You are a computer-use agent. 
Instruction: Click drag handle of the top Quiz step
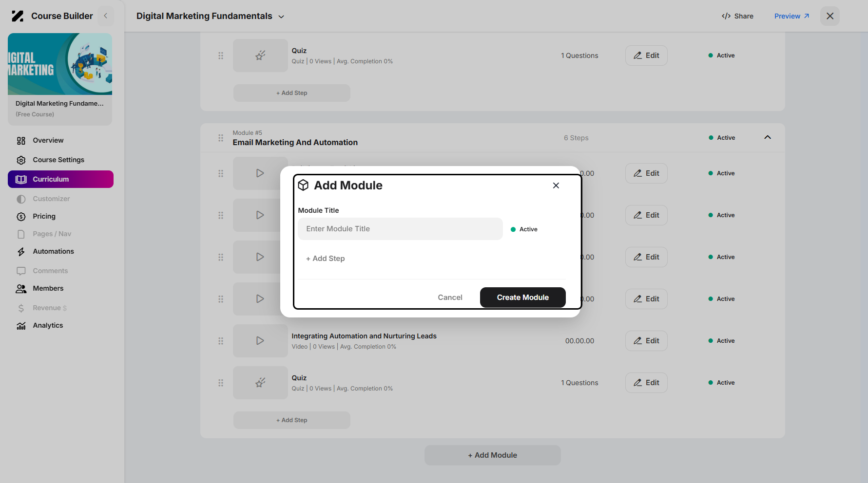tap(221, 56)
